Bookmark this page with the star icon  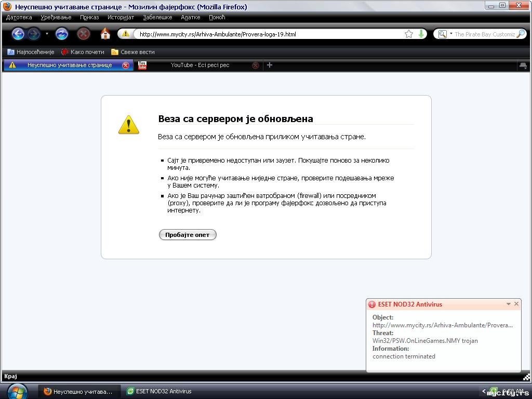click(x=409, y=34)
